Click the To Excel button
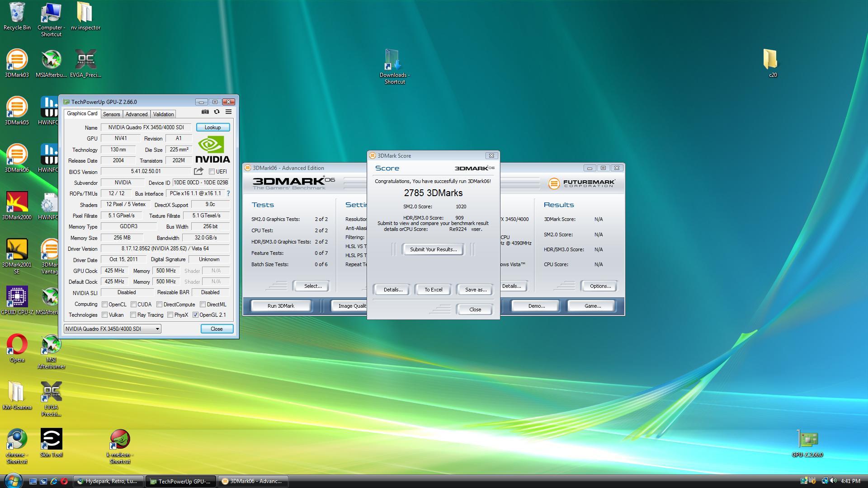868x488 pixels. tap(433, 290)
